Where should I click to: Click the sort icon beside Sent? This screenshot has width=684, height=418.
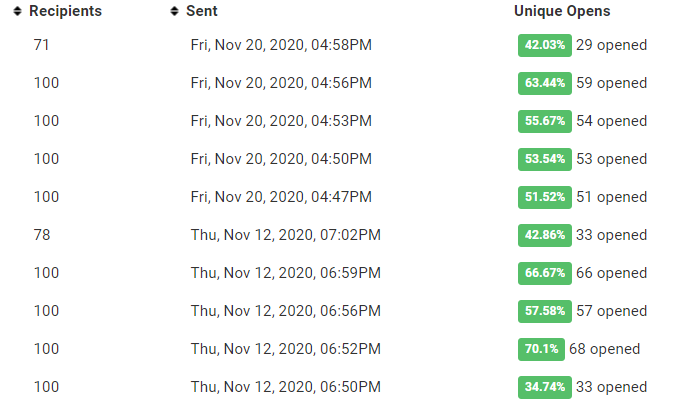coord(176,11)
